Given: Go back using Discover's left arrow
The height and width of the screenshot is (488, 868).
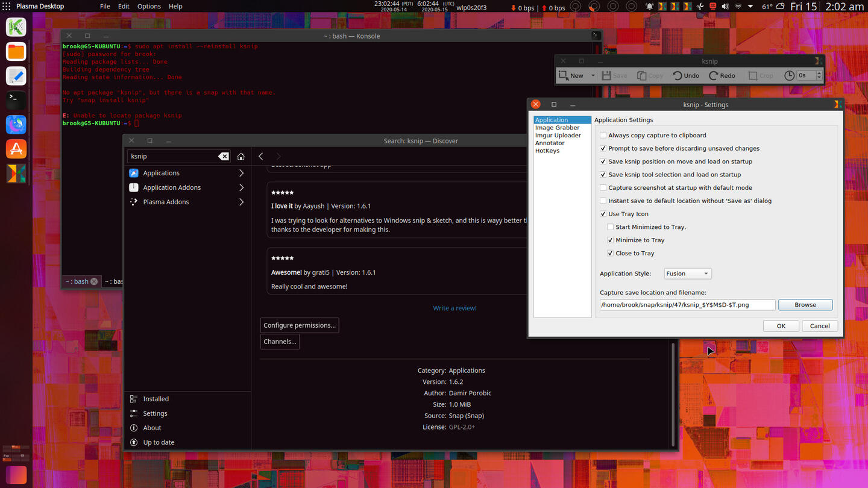Looking at the screenshot, I should coord(260,156).
